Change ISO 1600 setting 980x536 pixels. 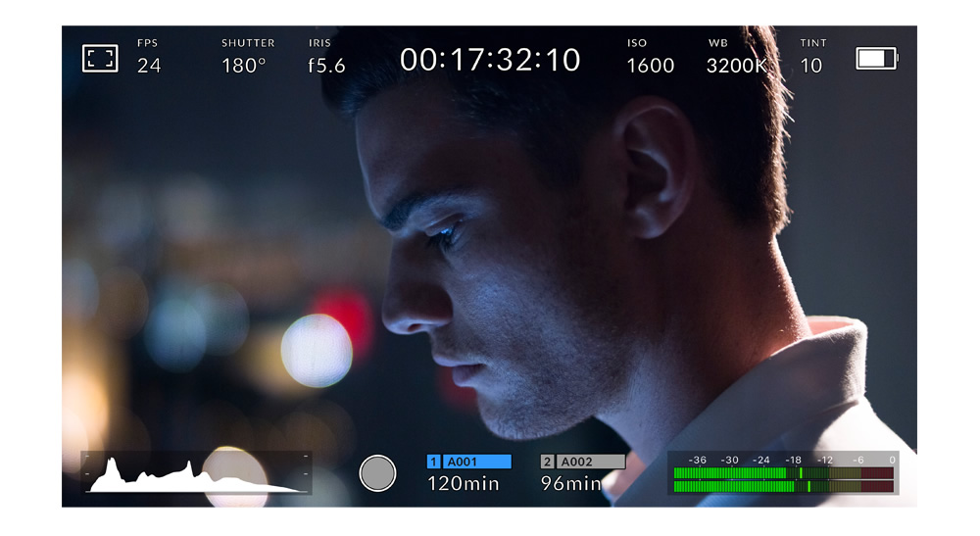[650, 56]
